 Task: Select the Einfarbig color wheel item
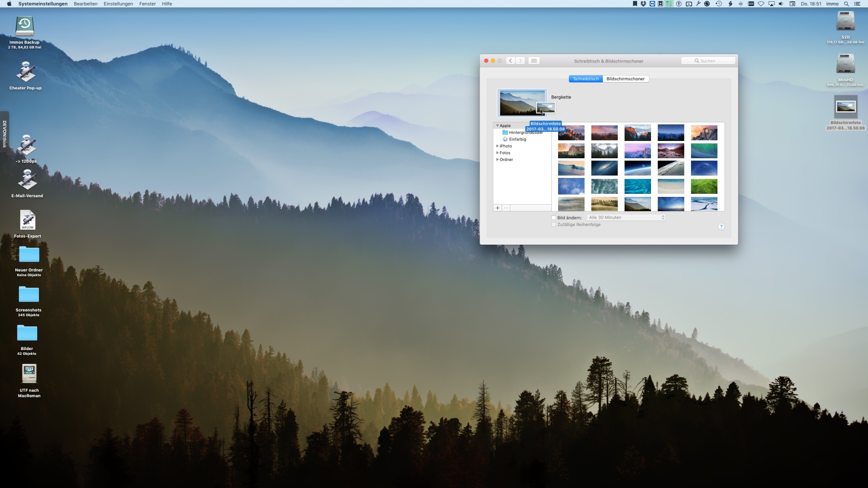click(517, 139)
